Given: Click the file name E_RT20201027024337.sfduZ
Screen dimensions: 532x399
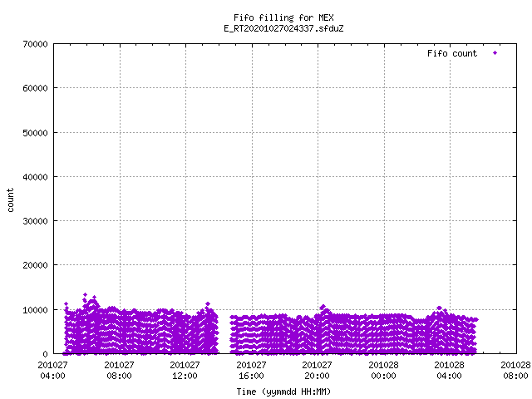Looking at the screenshot, I should click(283, 28).
